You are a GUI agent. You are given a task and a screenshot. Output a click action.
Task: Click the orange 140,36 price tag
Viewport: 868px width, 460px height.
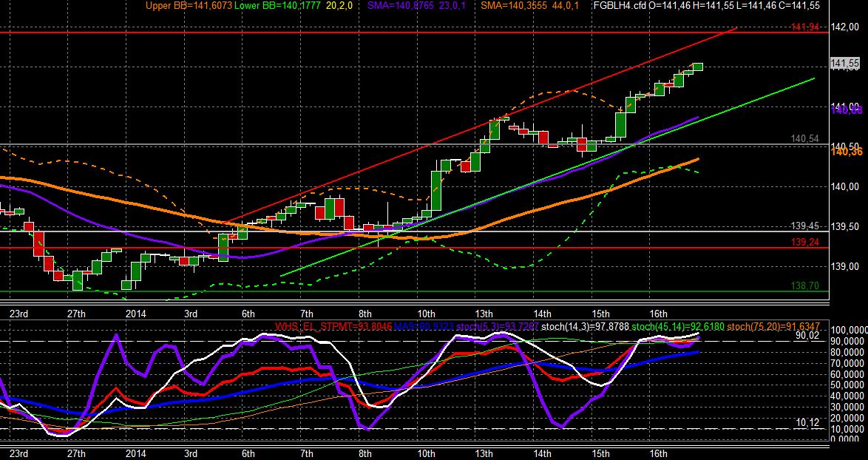pos(847,152)
